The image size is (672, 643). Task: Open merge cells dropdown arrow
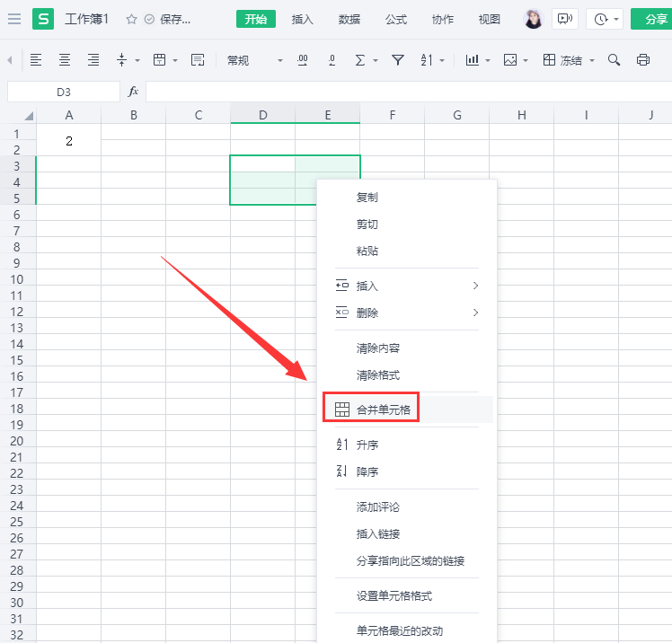[175, 60]
